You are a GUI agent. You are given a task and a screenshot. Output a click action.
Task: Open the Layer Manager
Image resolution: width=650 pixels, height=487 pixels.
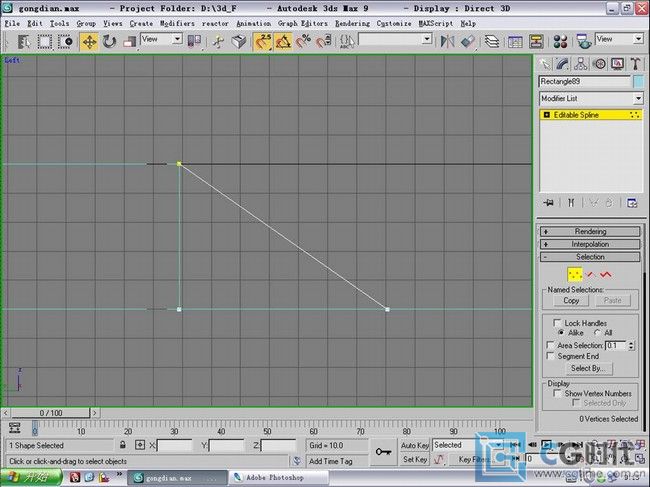(492, 41)
